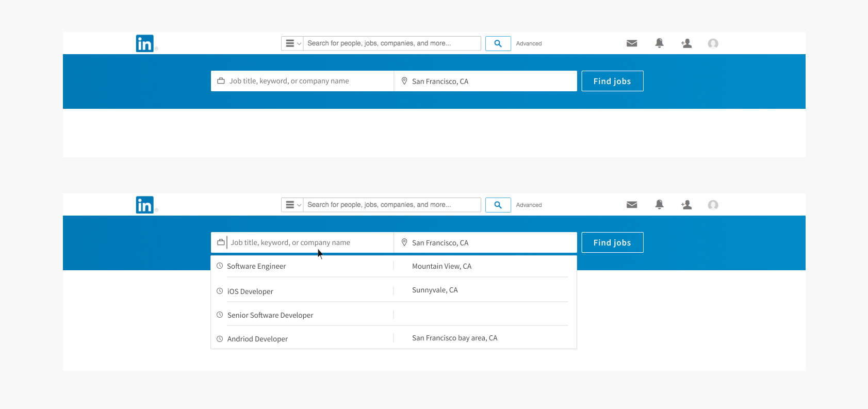The width and height of the screenshot is (868, 409).
Task: Choose San Francisco bay area, CA suggestion
Action: [x=454, y=338]
